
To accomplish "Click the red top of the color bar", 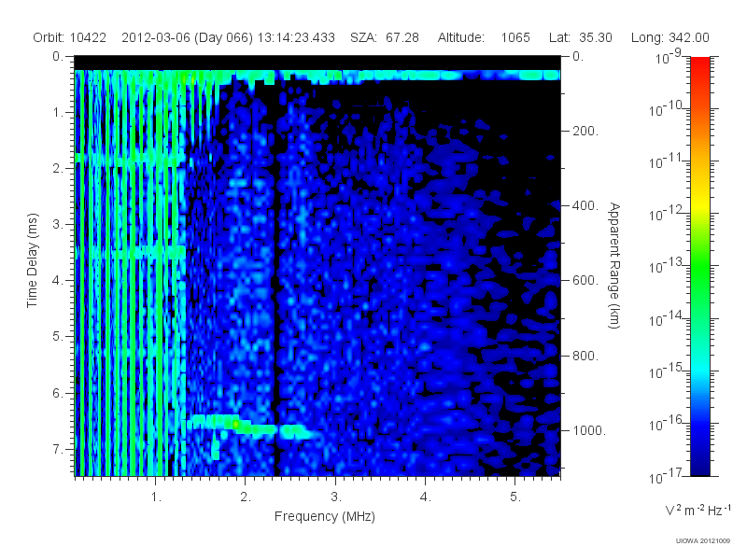I will pyautogui.click(x=700, y=64).
